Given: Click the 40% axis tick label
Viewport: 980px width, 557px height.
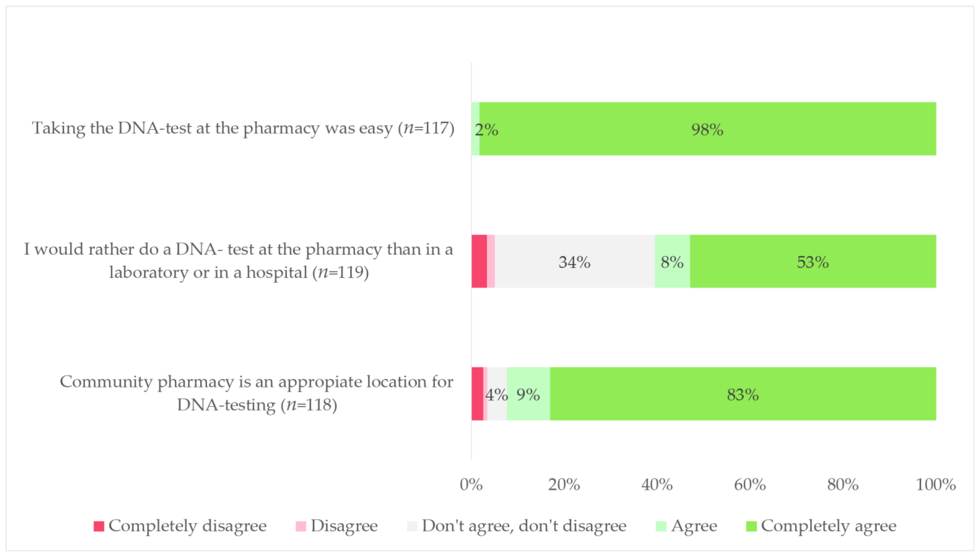Looking at the screenshot, I should pyautogui.click(x=657, y=485).
